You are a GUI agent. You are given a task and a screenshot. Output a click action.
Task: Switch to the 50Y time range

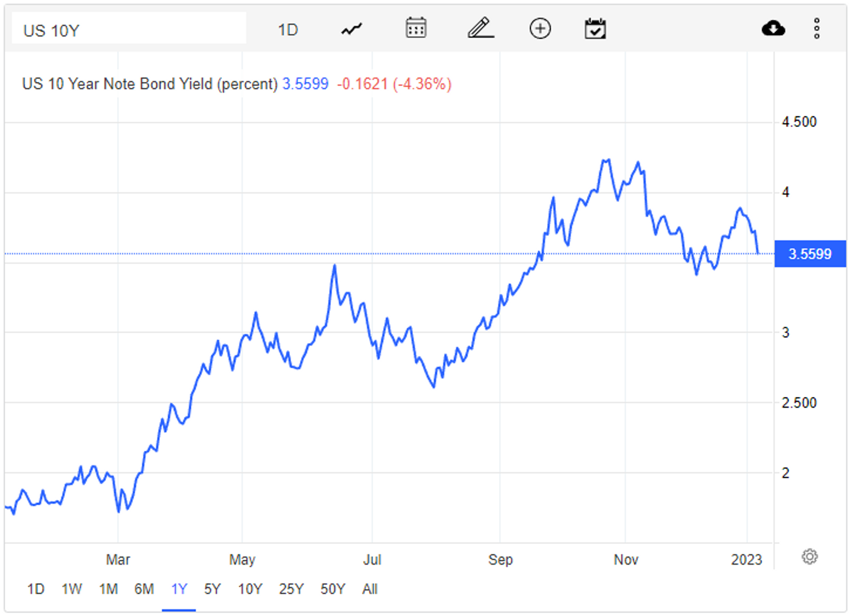(333, 589)
